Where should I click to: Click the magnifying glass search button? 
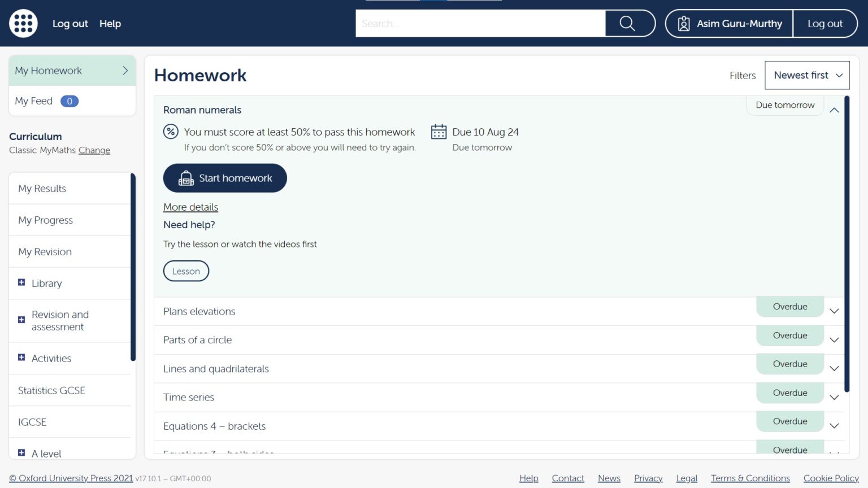coord(627,24)
